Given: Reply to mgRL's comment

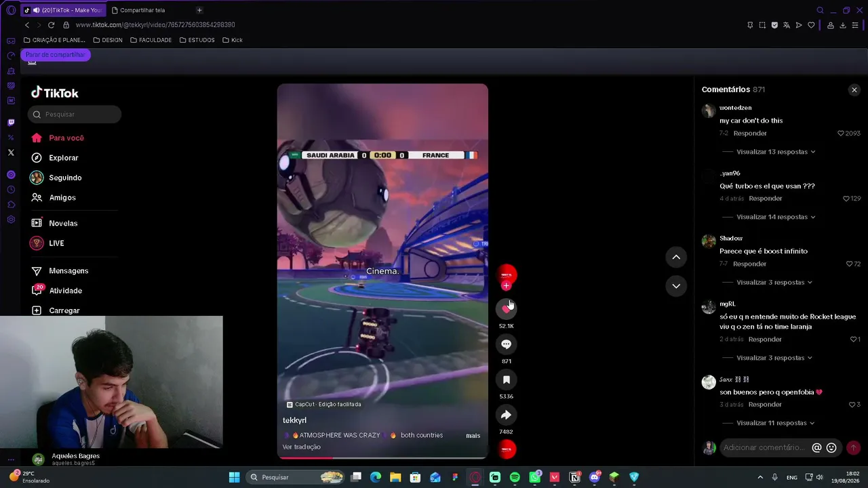Looking at the screenshot, I should coord(765,339).
